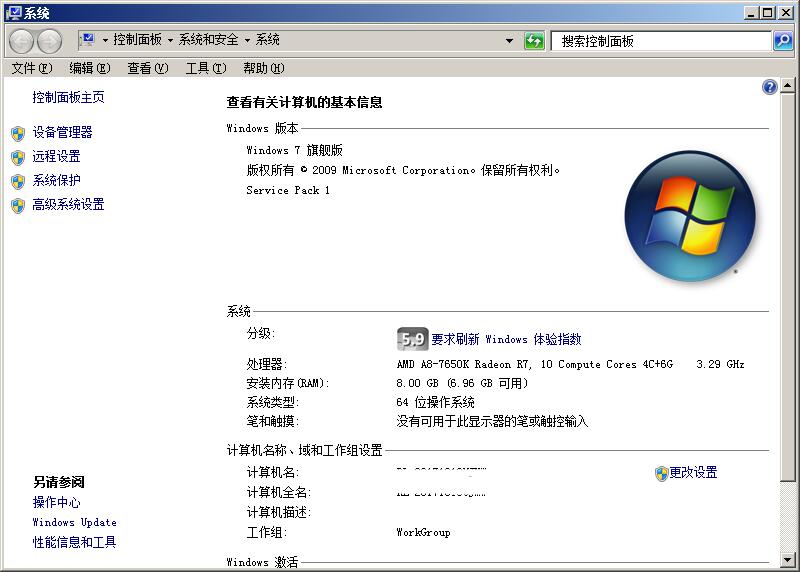Open the 编辑(E) menu

(90, 68)
